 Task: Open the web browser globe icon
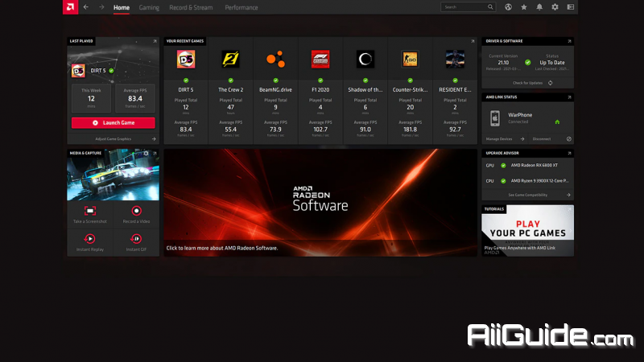[508, 7]
